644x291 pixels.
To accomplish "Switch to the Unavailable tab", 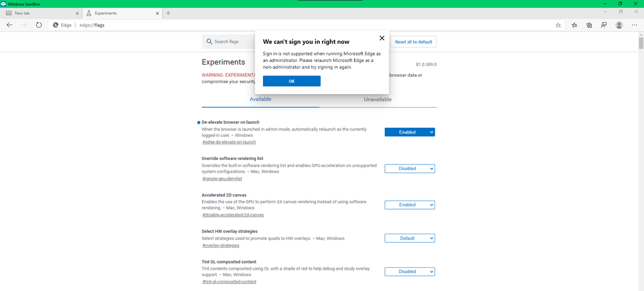I will [x=378, y=99].
